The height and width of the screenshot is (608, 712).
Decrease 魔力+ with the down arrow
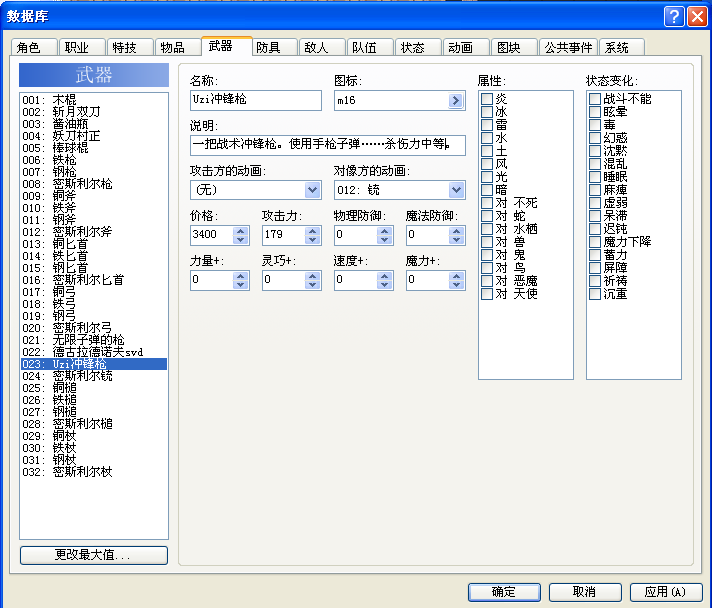(456, 285)
